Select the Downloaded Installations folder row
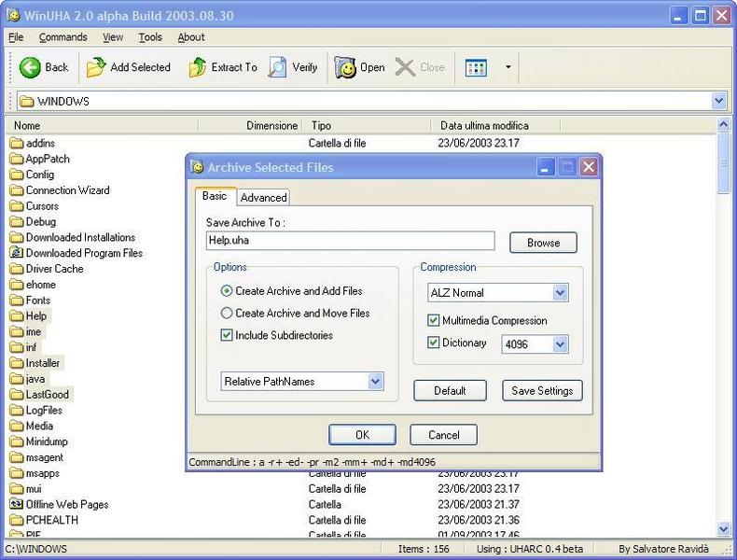 pos(73,237)
